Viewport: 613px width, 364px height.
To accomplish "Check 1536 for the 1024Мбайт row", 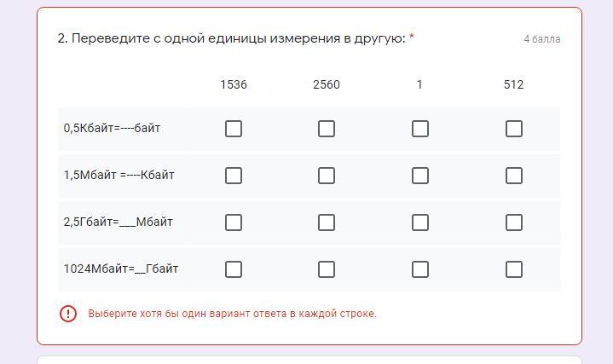I will (233, 269).
